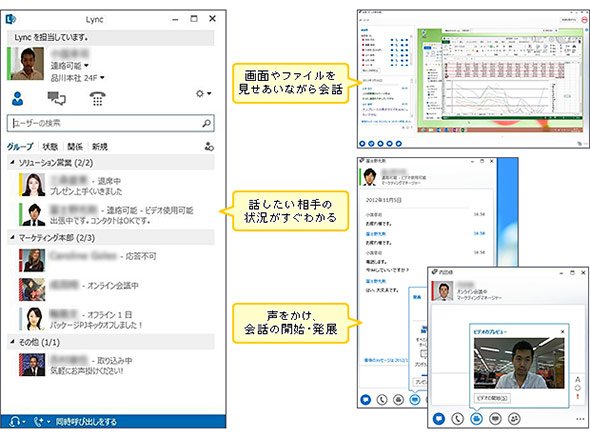Open the 連絡可能 presence status dropdown
The height and width of the screenshot is (438, 590).
(70, 65)
